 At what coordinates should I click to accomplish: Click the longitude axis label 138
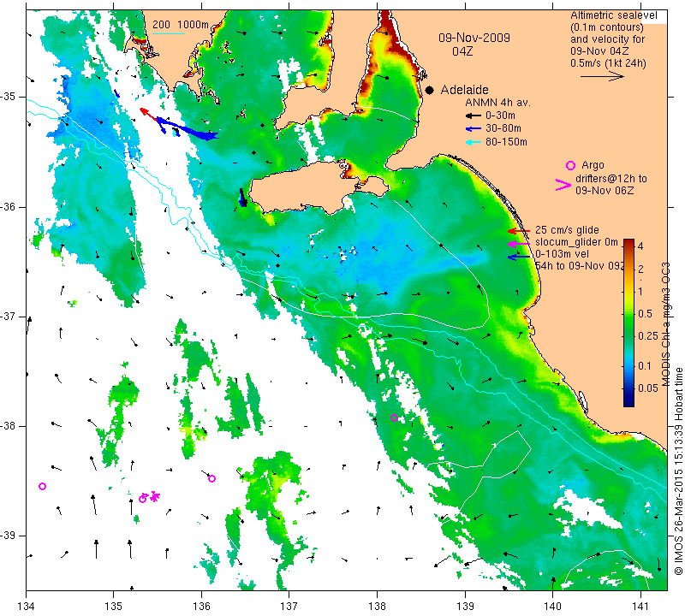pos(377,606)
